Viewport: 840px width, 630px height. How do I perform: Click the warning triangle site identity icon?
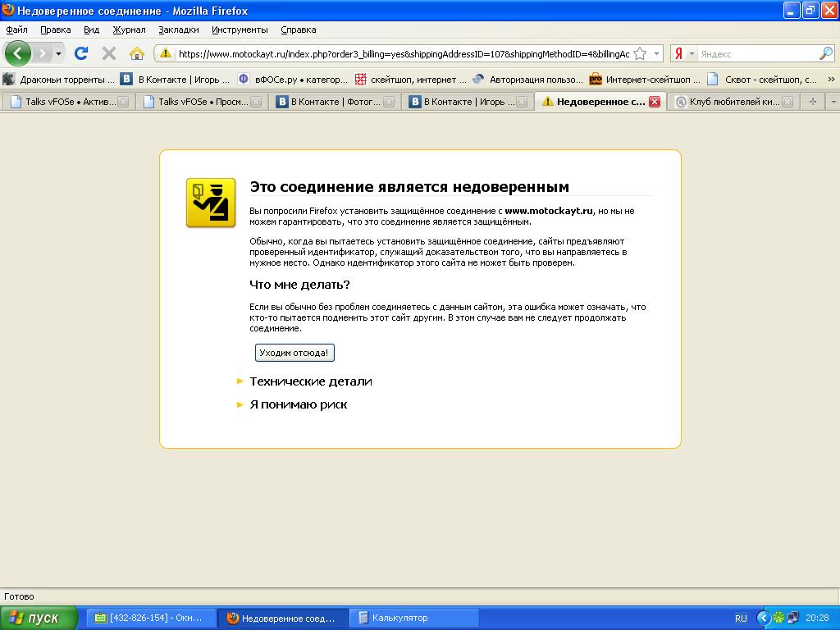[x=166, y=53]
